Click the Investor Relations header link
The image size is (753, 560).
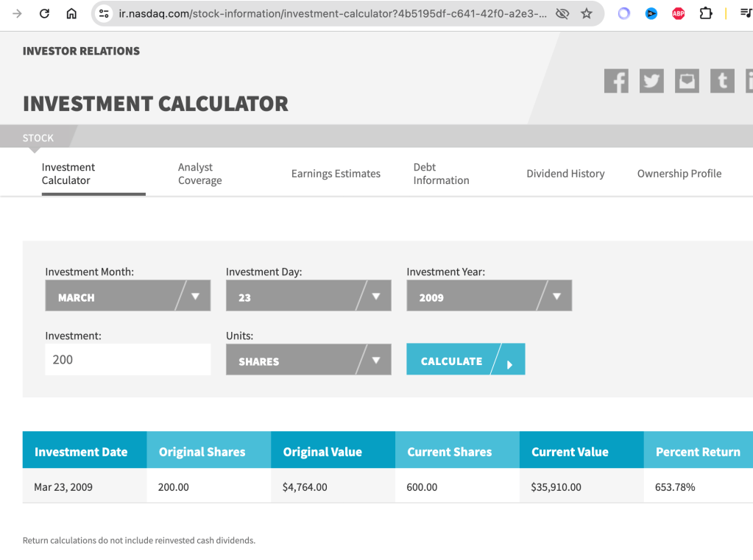pyautogui.click(x=81, y=51)
